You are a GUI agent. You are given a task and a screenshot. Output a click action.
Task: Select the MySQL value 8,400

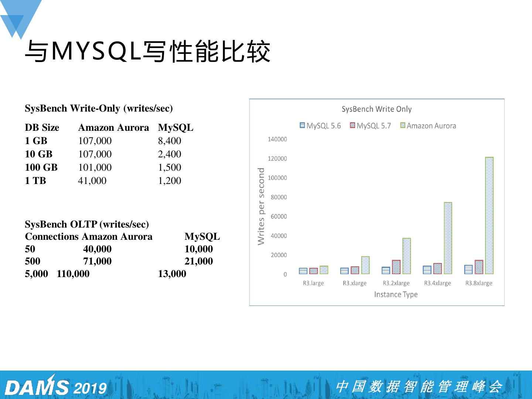tap(170, 141)
